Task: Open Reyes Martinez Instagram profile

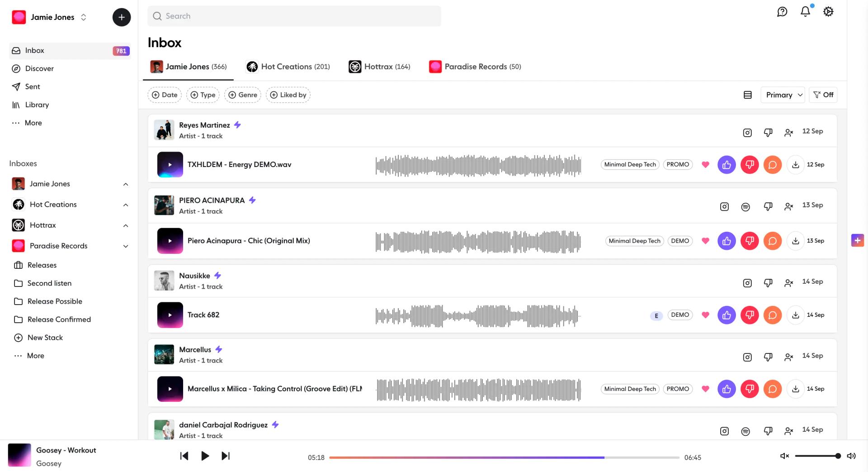Action: pyautogui.click(x=747, y=133)
